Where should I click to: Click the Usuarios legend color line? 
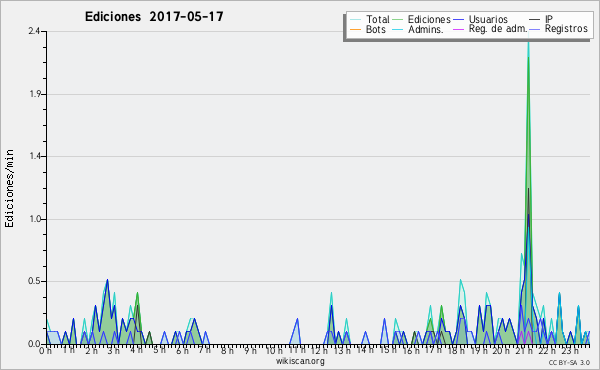458,19
